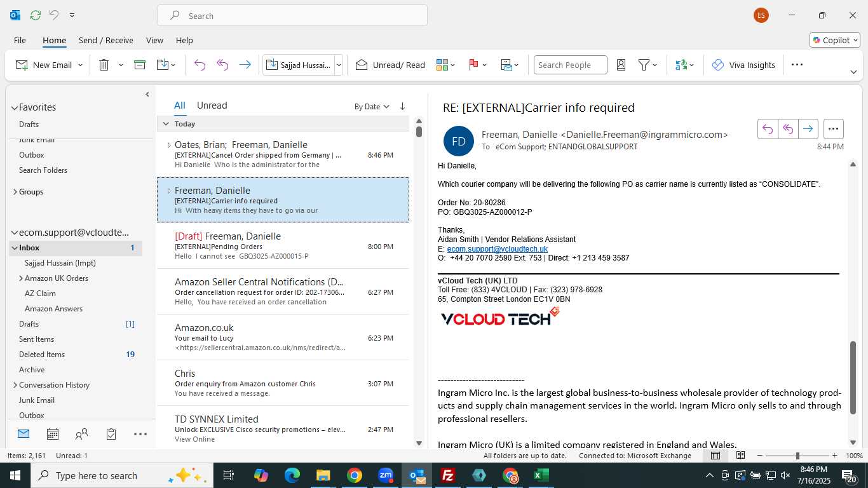This screenshot has height=488, width=868.
Task: Open more ribbon commands ellipsis
Action: click(797, 65)
